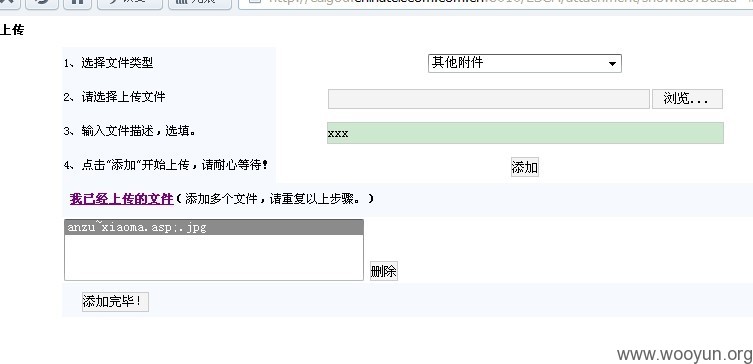Click the 添加完毕! finish button
The width and height of the screenshot is (753, 364).
tap(115, 302)
